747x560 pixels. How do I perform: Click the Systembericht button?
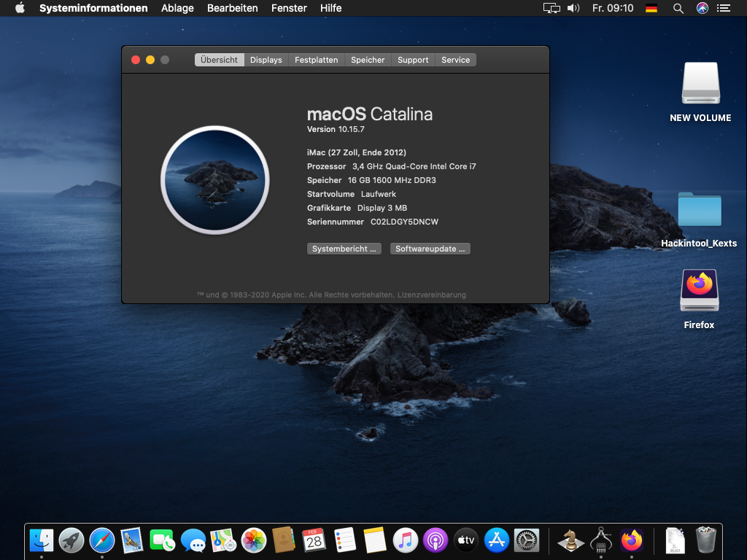pyautogui.click(x=344, y=249)
